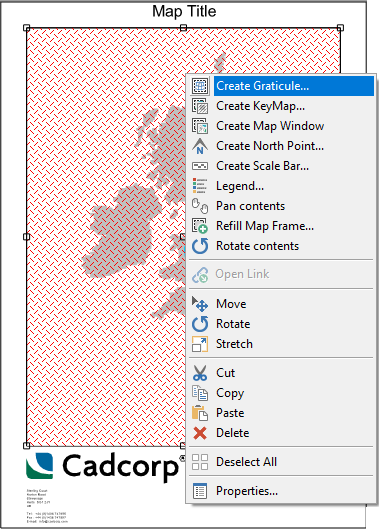Screen dimensions: 379x529
Task: Click the Scale Bar icon
Action: tap(200, 166)
